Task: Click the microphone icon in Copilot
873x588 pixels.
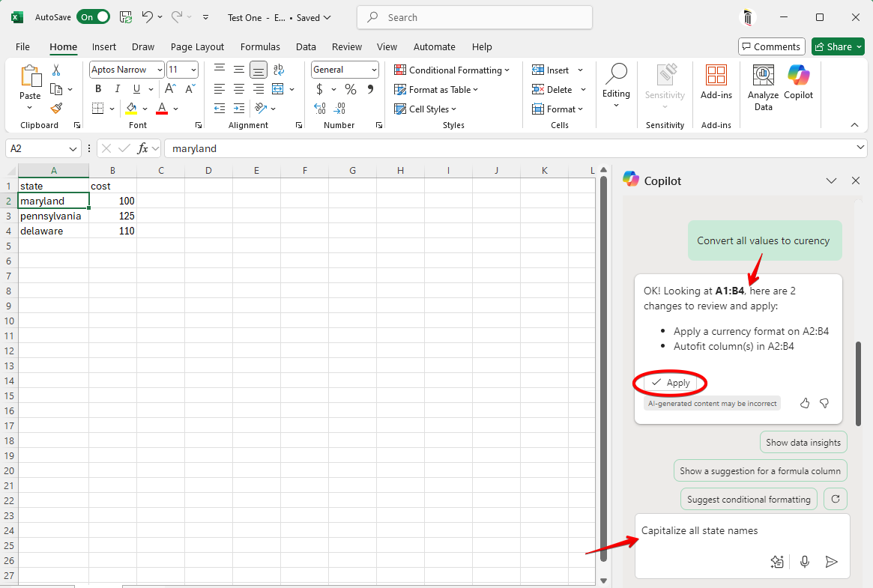Action: coord(805,562)
